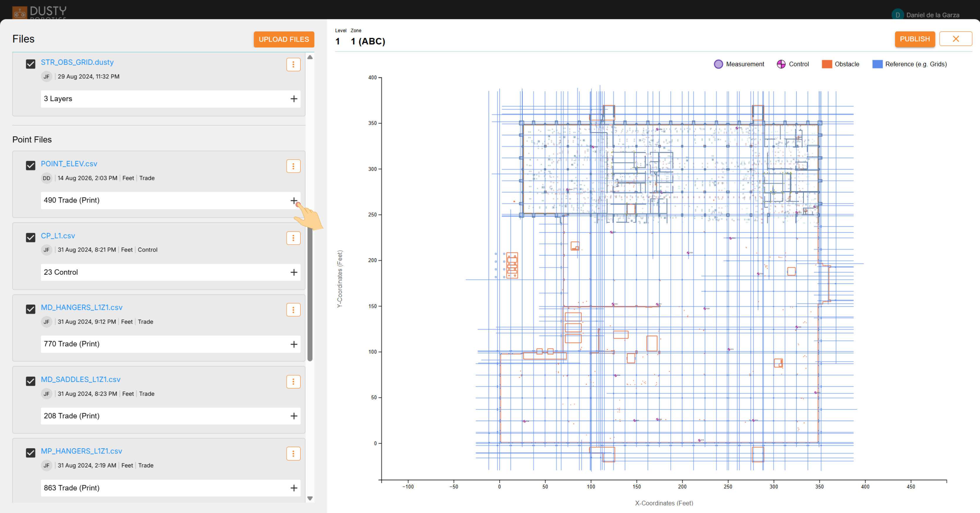Click the scroll up arrow in files list
The image size is (980, 513).
[x=310, y=57]
